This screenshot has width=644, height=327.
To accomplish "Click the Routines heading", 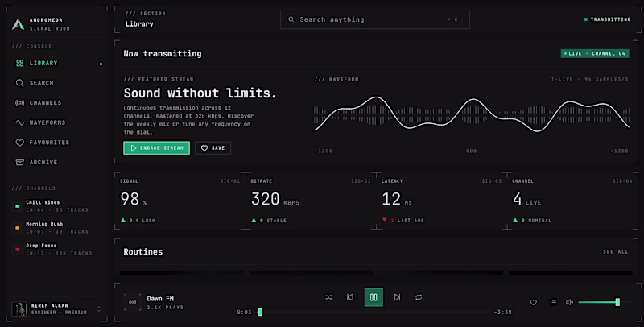I will 143,252.
